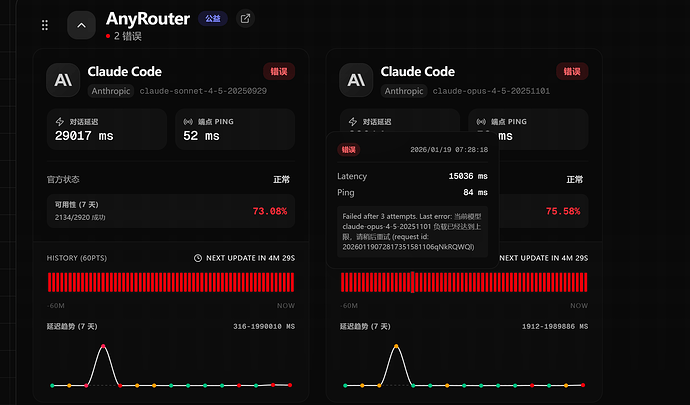Click the NOW label on opus history
Viewport: 690px width, 405px height.
click(x=579, y=306)
